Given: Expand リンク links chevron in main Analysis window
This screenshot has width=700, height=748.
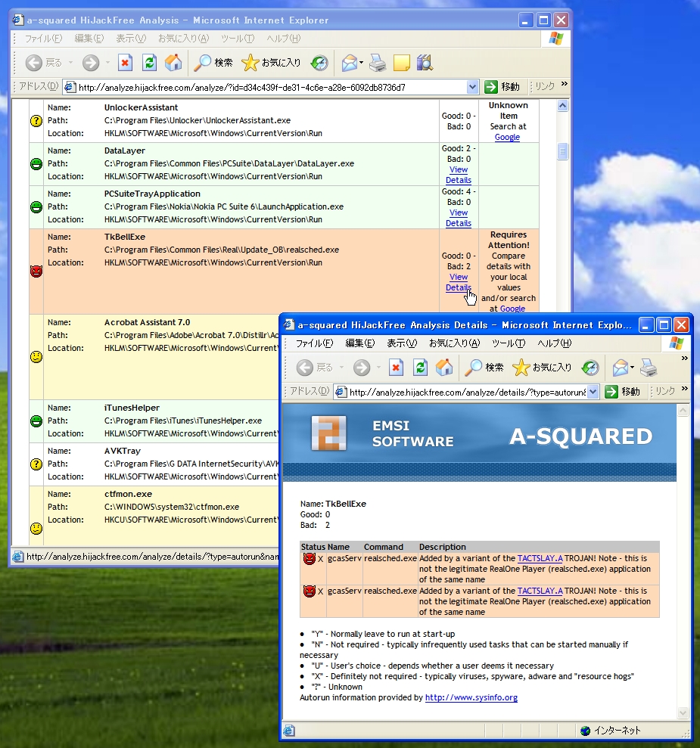Looking at the screenshot, I should click(x=565, y=84).
